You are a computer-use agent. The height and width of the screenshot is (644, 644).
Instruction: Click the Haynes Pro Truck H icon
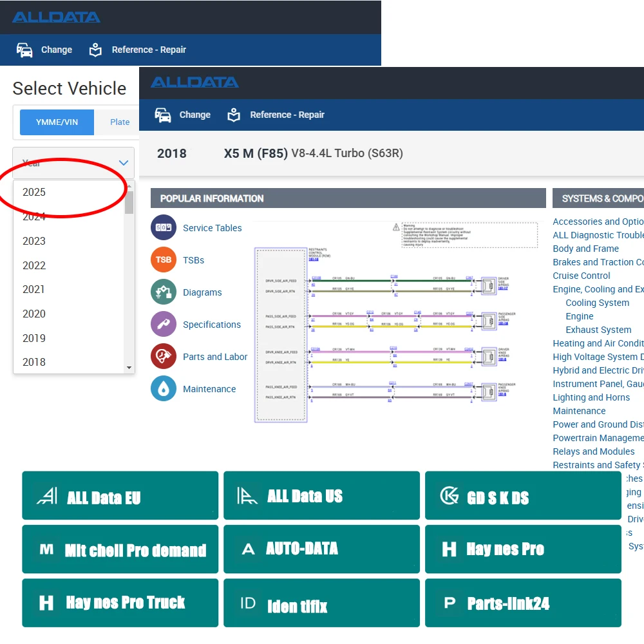tap(46, 603)
